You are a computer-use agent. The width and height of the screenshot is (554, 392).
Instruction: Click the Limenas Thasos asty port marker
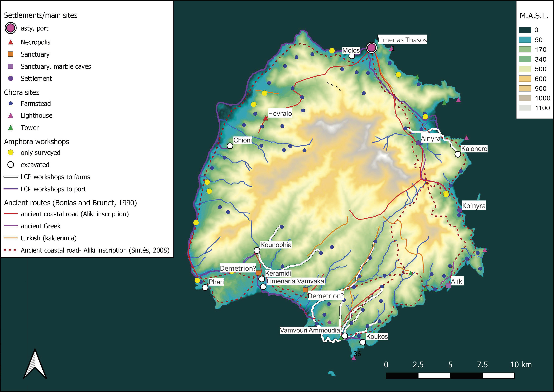click(371, 48)
